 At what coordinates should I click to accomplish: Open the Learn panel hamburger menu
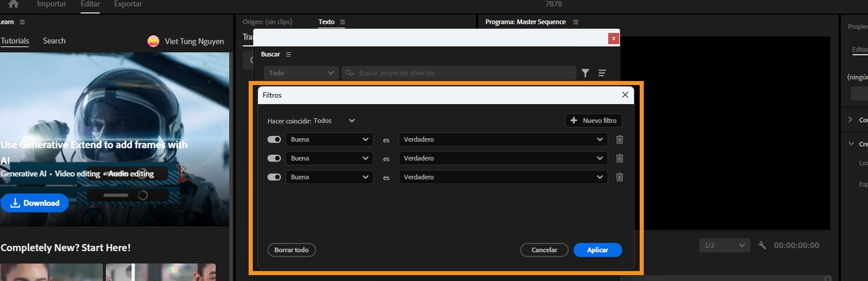click(x=22, y=22)
